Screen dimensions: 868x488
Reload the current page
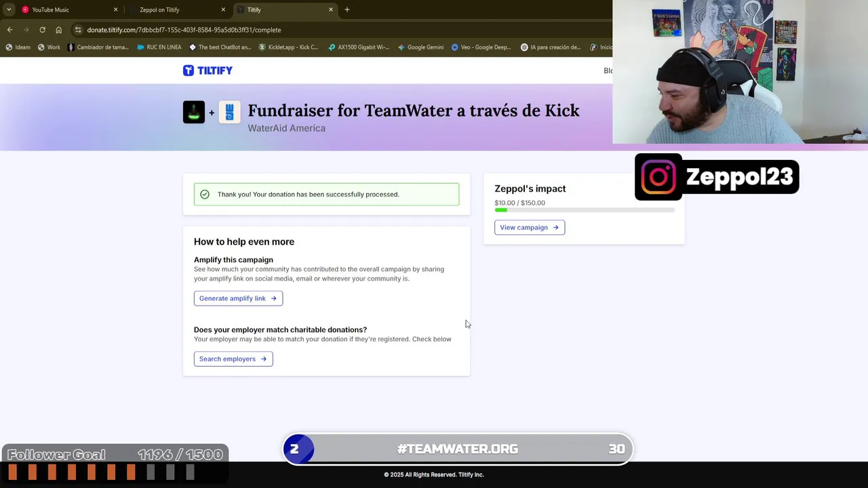(x=42, y=30)
